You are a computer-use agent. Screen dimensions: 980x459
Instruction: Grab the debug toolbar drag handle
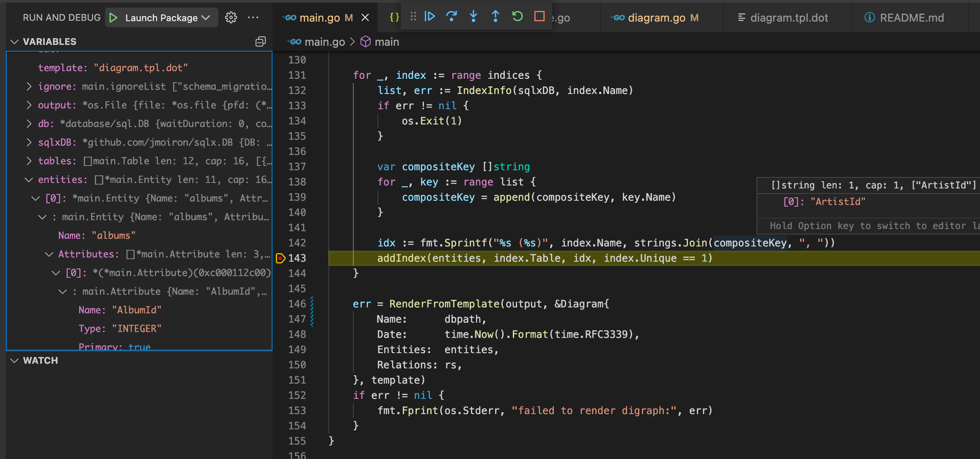(x=413, y=17)
